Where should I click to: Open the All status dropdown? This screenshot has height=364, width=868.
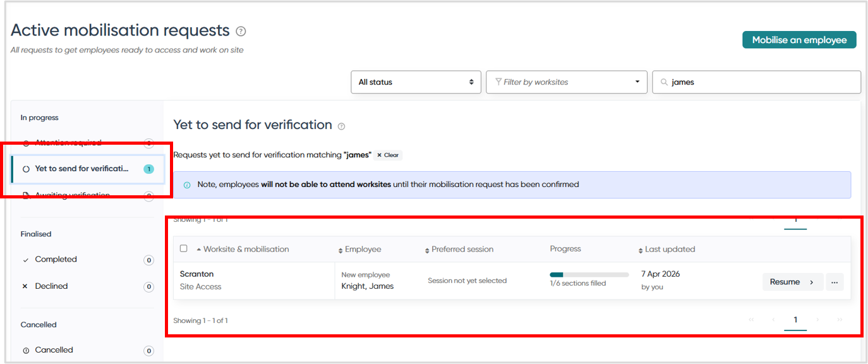point(416,82)
